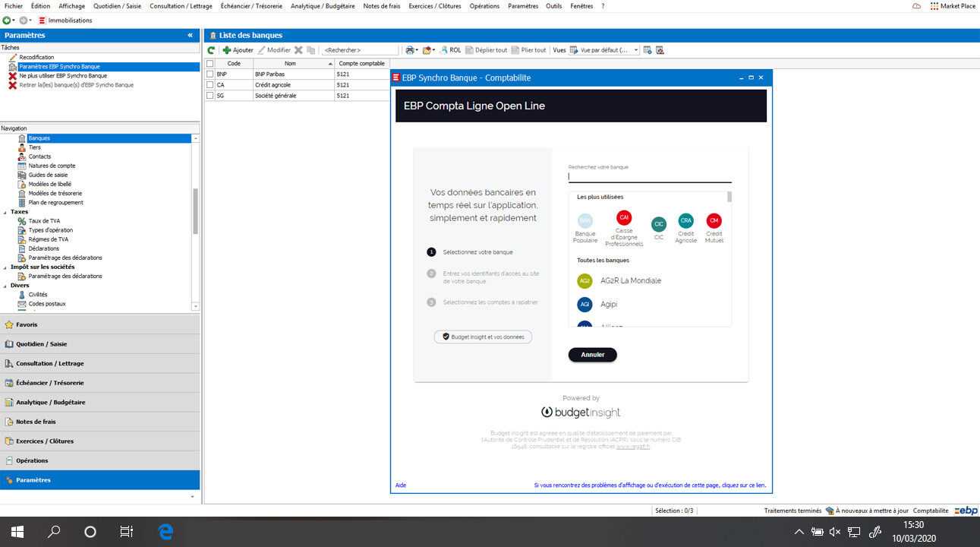This screenshot has height=547, width=980.
Task: Open the Quotidien / Saisie menu
Action: pos(118,6)
